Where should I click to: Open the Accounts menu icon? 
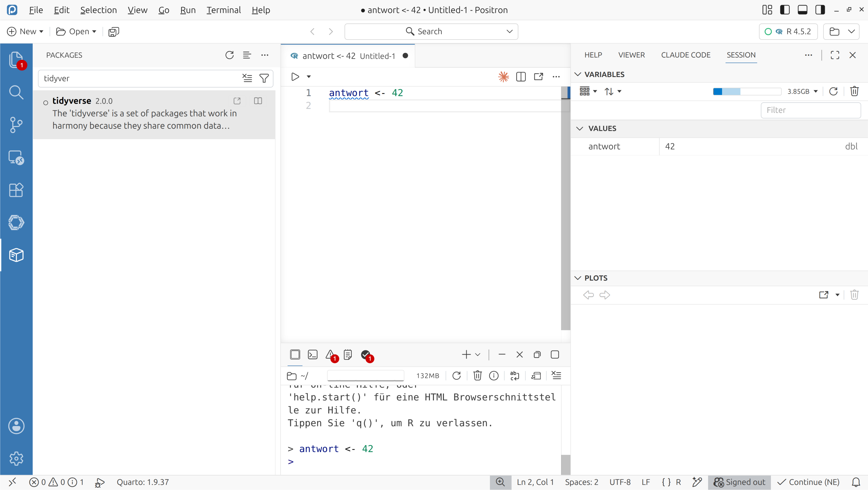[x=16, y=426]
